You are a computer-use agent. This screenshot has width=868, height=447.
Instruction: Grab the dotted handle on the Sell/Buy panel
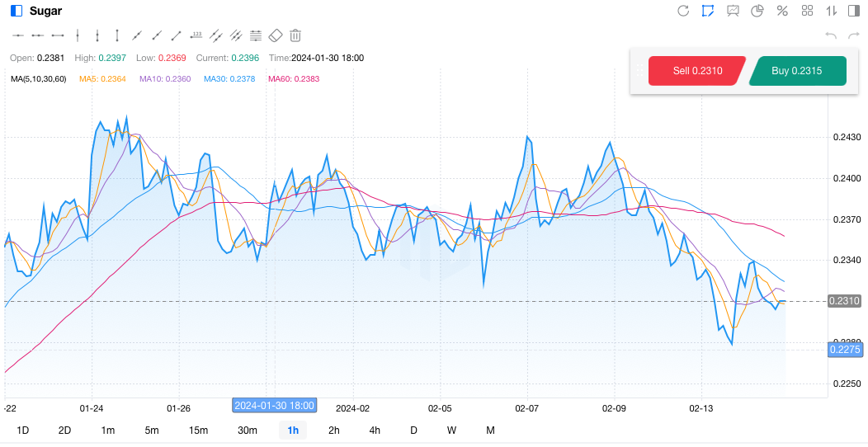click(x=639, y=71)
